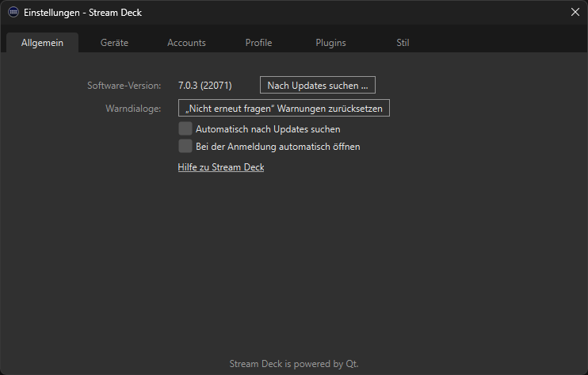588x375 pixels.
Task: Click the 'Stream Deck is powered by Qt.' footer
Action: tap(294, 364)
